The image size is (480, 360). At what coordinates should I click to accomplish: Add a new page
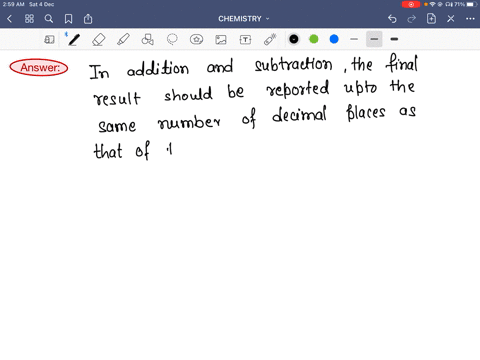point(431,19)
